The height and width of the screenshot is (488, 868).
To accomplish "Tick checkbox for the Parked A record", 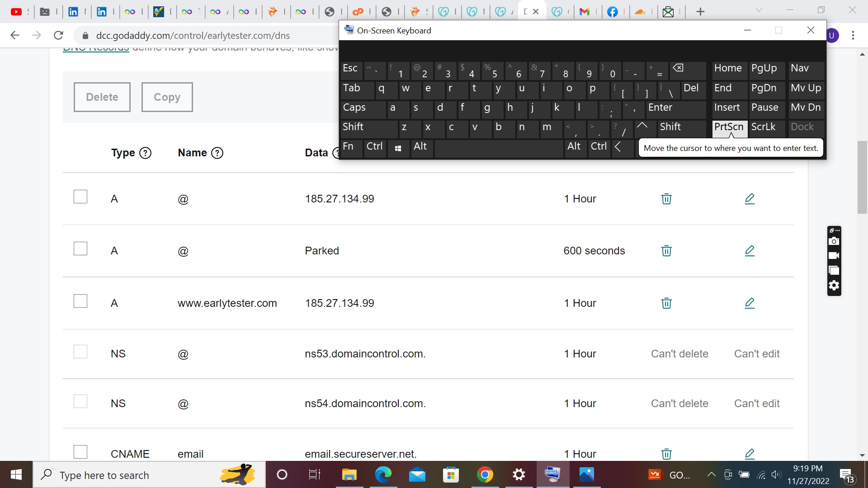I will point(80,249).
